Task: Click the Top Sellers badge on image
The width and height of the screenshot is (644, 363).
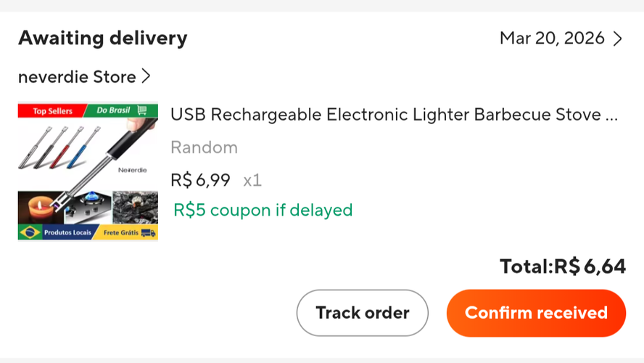Action: click(x=52, y=111)
